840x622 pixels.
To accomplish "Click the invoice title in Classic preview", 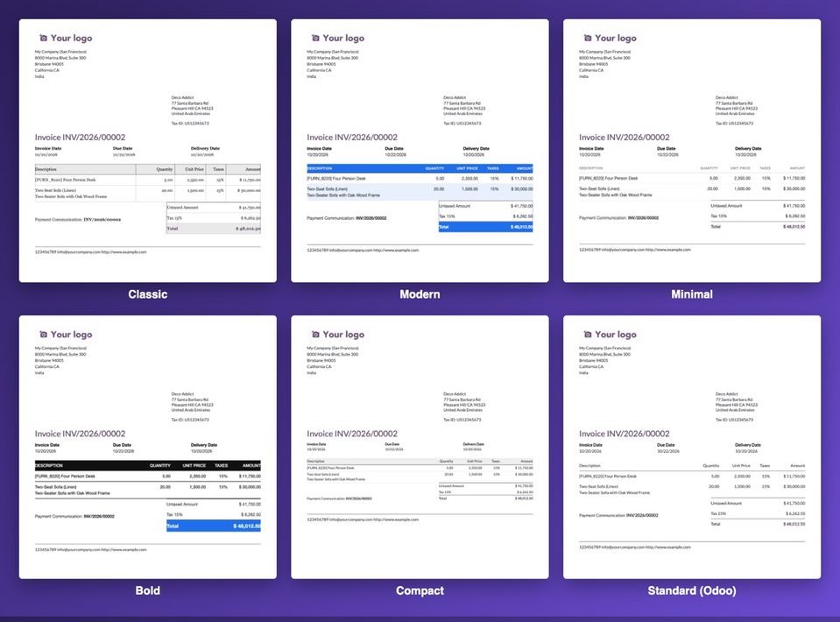I will [80, 138].
